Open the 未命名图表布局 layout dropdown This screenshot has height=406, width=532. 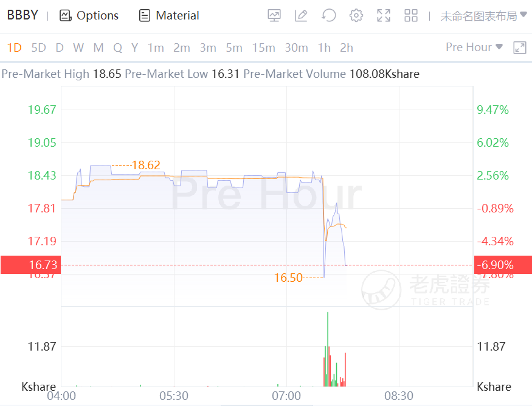(x=484, y=16)
